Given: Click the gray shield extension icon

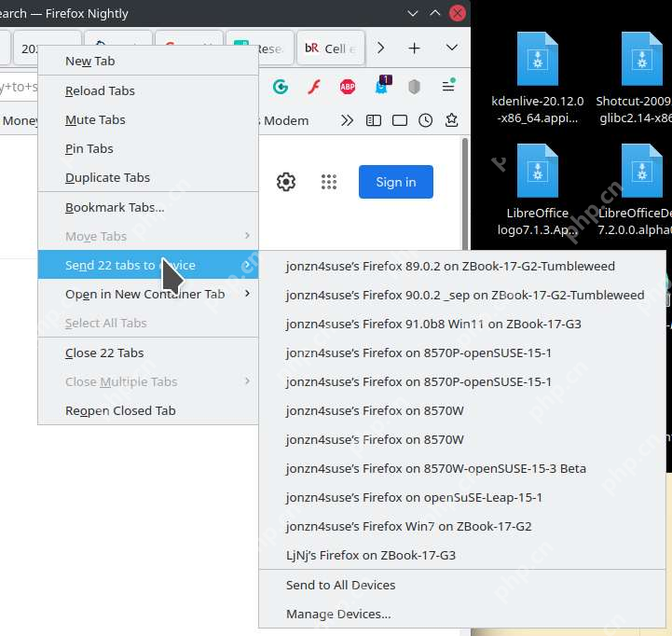Looking at the screenshot, I should [414, 87].
